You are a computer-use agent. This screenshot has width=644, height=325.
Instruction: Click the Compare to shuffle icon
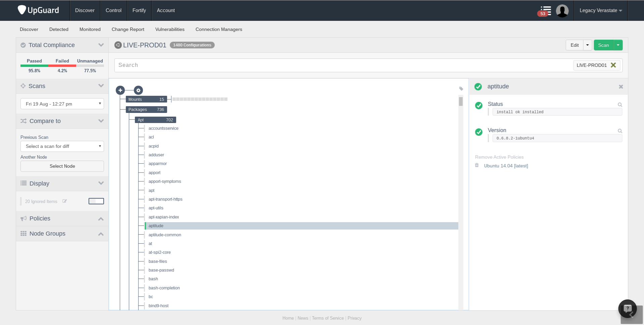pyautogui.click(x=23, y=121)
